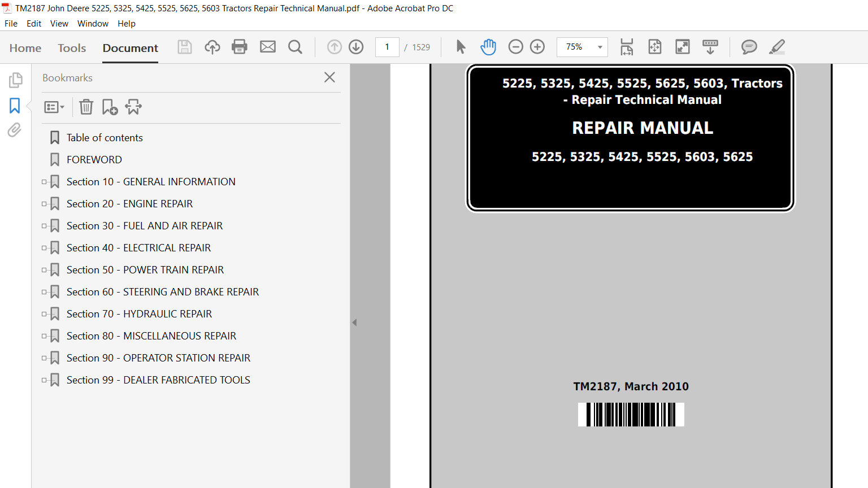Go to next page arrow
The image size is (868, 488).
[356, 47]
